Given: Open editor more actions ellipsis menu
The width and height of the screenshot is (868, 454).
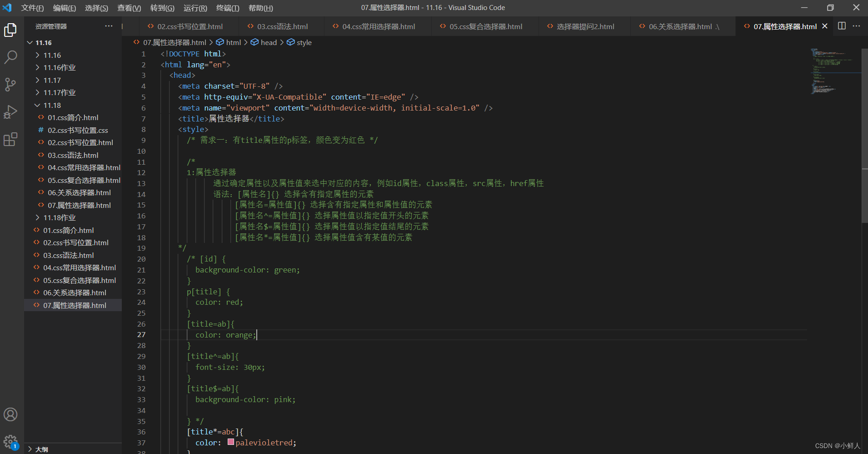Looking at the screenshot, I should (x=857, y=26).
